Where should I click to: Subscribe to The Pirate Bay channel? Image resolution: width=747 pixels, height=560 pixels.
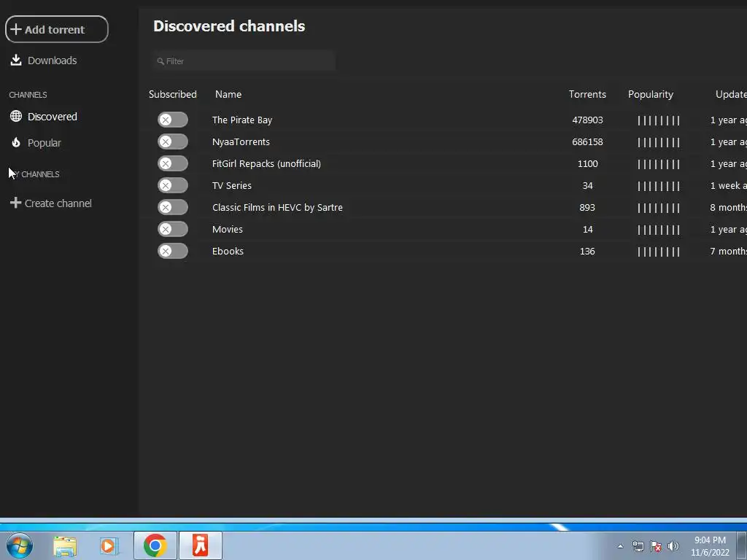(173, 120)
